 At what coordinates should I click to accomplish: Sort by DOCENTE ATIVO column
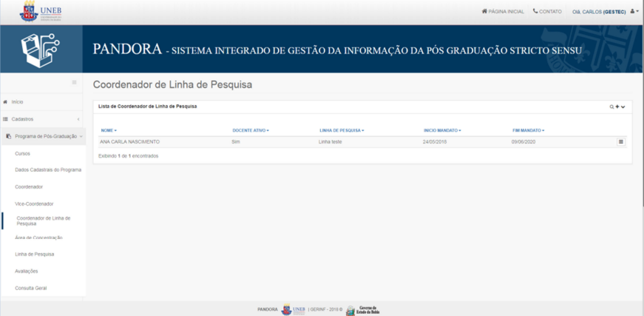pos(251,130)
